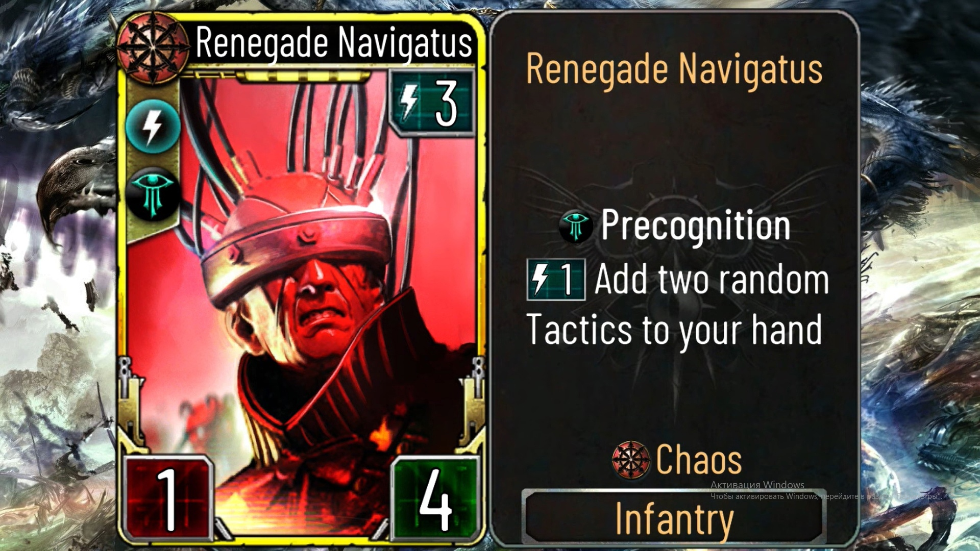Select the Precognition eye icon on the card's left strip
Viewport: 980px width, 551px height.
(153, 193)
